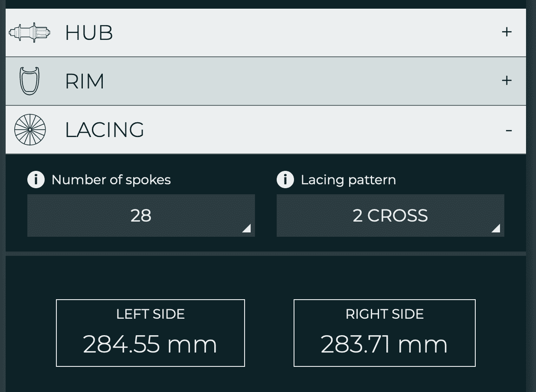Screen dimensions: 536x392
Task: Show info about Number of spokes
Action: tap(36, 180)
